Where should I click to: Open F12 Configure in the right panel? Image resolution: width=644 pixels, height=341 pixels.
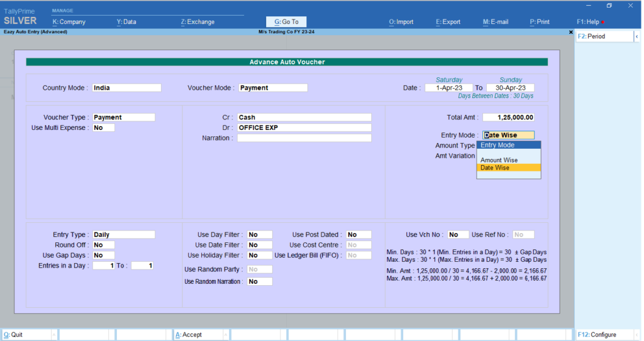604,335
